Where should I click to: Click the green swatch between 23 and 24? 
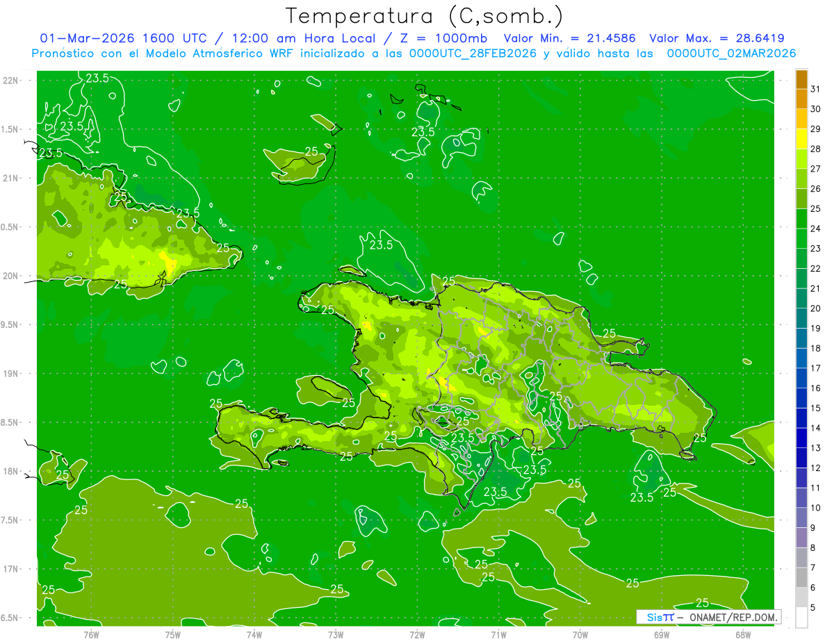801,239
